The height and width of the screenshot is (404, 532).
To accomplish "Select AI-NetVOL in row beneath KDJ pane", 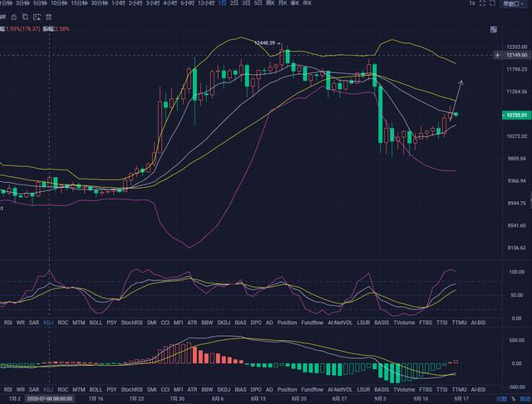I will click(x=340, y=323).
